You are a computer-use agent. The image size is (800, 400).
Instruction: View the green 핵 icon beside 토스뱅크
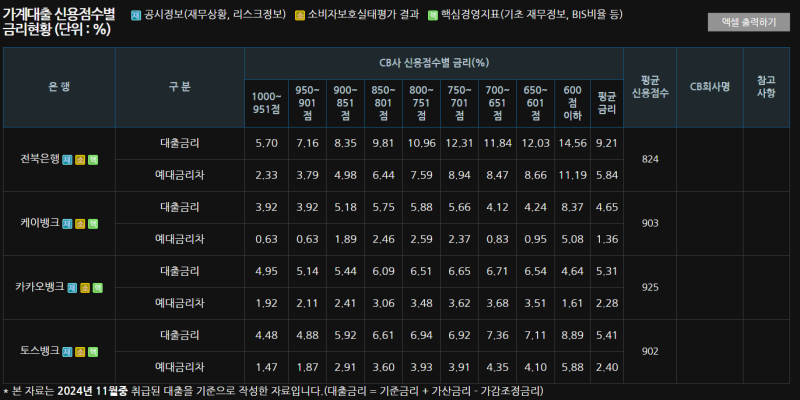point(93,351)
